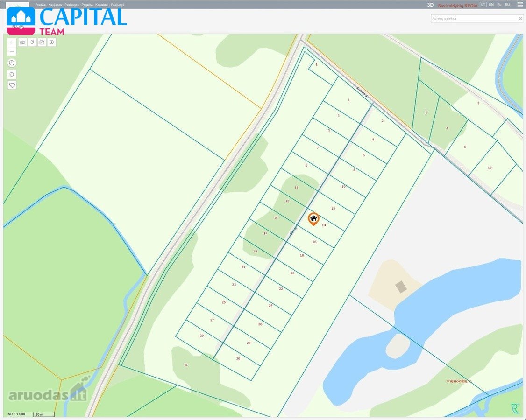Select plot number 14
526x420 pixels.
tap(324, 225)
